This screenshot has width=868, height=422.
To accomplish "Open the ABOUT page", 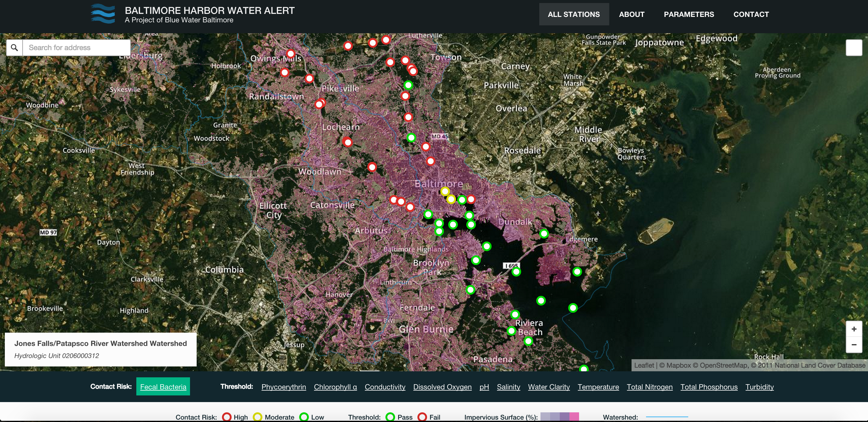I will point(632,14).
